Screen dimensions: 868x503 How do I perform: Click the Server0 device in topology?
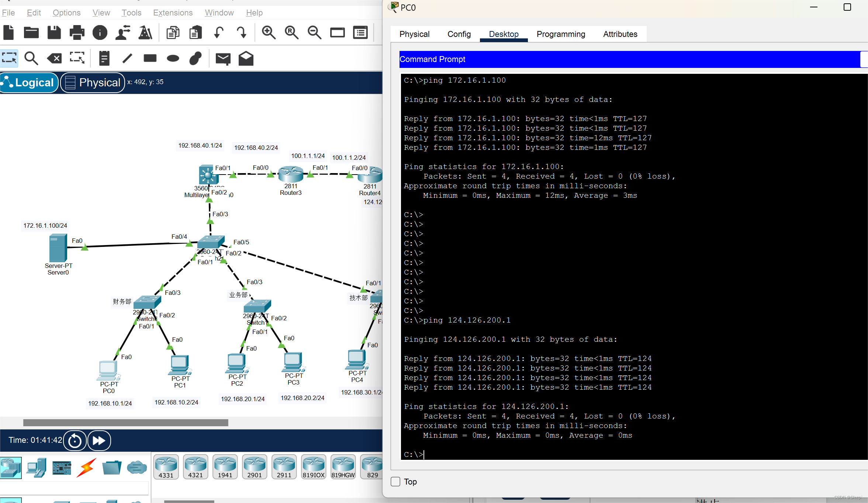pyautogui.click(x=58, y=248)
